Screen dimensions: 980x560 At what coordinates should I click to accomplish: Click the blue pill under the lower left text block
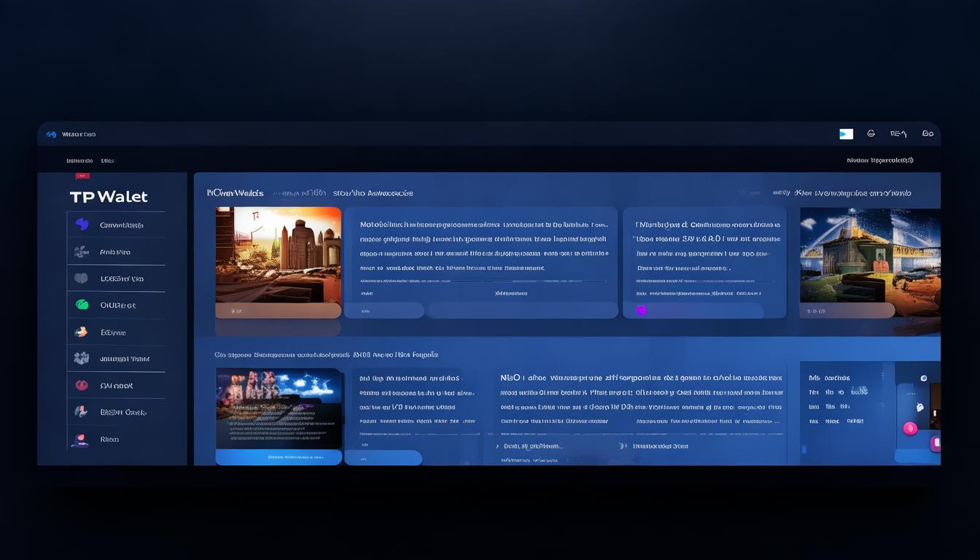(x=383, y=458)
